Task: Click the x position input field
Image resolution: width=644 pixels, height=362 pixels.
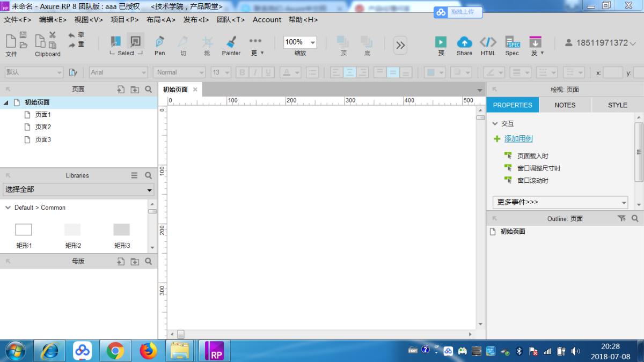Action: 613,72
